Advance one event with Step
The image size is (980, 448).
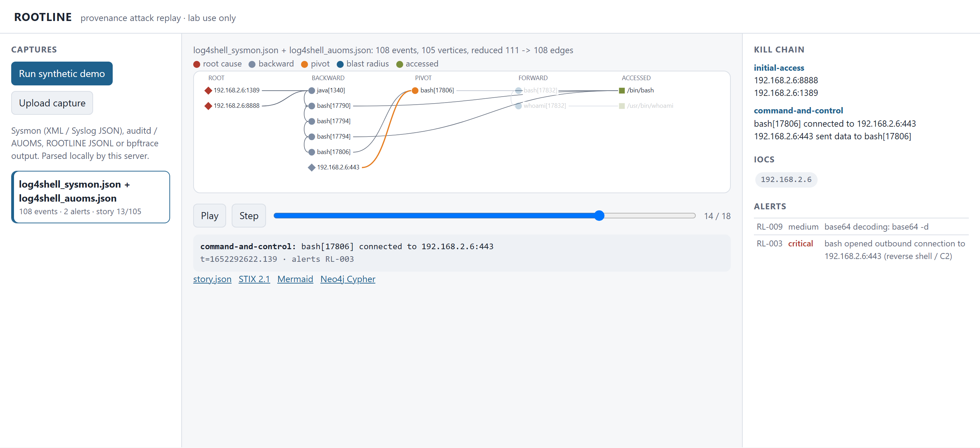249,216
